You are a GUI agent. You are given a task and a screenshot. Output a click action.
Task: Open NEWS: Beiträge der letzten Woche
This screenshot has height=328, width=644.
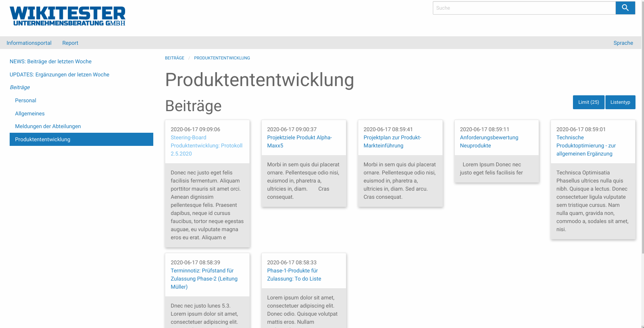coord(51,61)
